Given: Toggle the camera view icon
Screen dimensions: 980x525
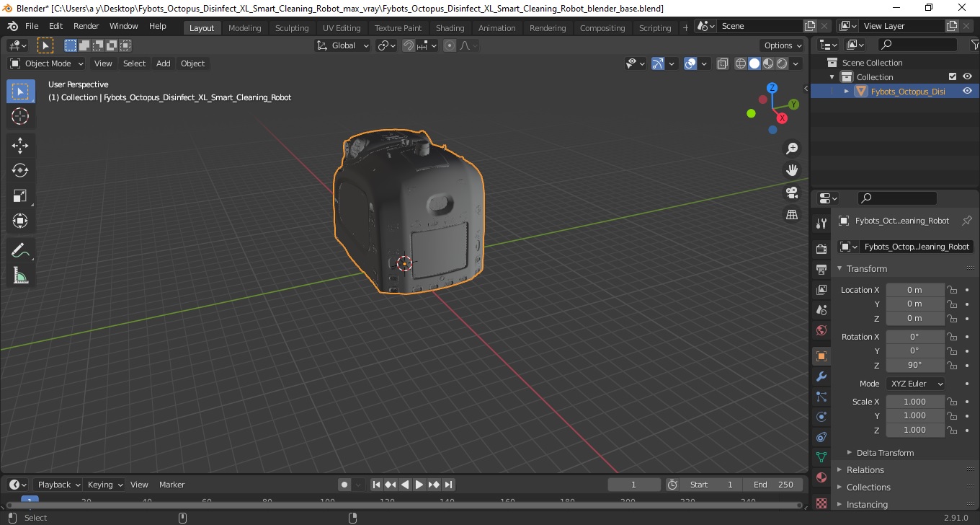Looking at the screenshot, I should tap(792, 193).
